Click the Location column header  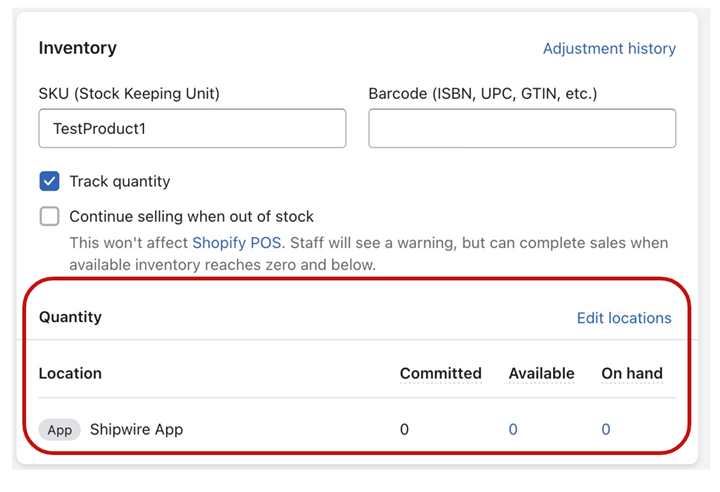(x=70, y=373)
